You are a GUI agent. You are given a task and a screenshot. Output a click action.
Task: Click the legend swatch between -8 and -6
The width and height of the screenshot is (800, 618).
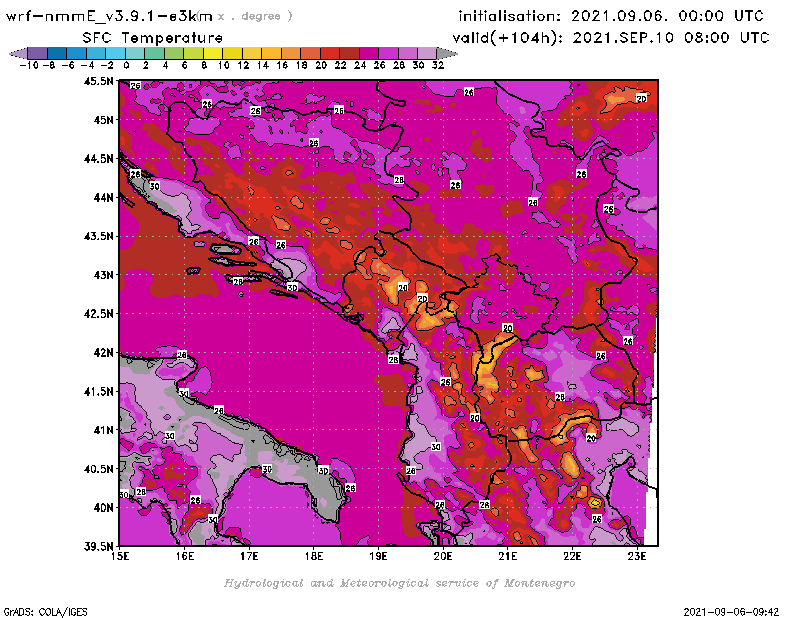pos(58,53)
